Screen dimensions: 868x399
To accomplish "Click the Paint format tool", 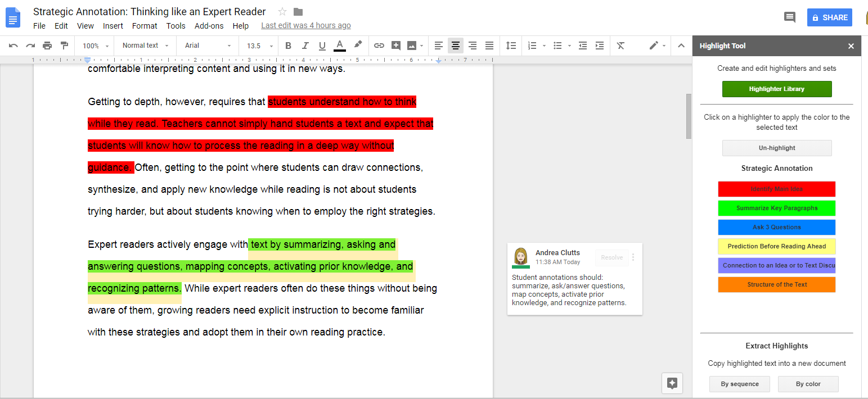I will tap(64, 46).
